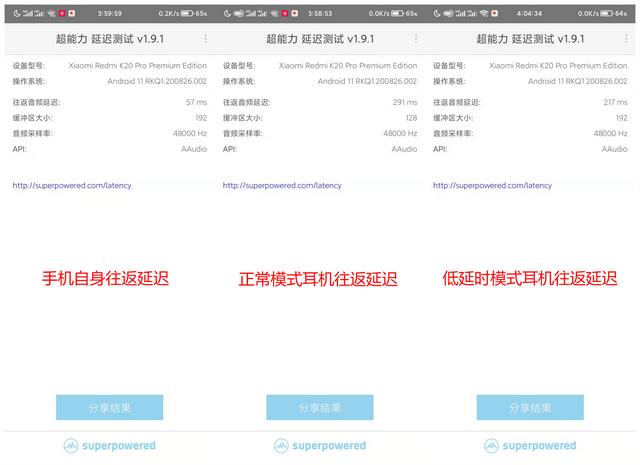Tap red caption 正常模式耳机往返延迟

tap(318, 279)
